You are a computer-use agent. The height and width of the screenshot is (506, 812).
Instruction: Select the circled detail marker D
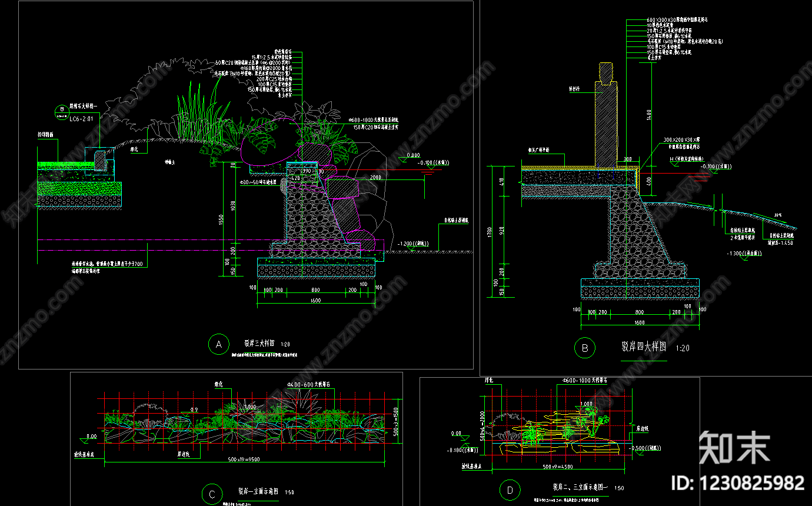tap(510, 490)
